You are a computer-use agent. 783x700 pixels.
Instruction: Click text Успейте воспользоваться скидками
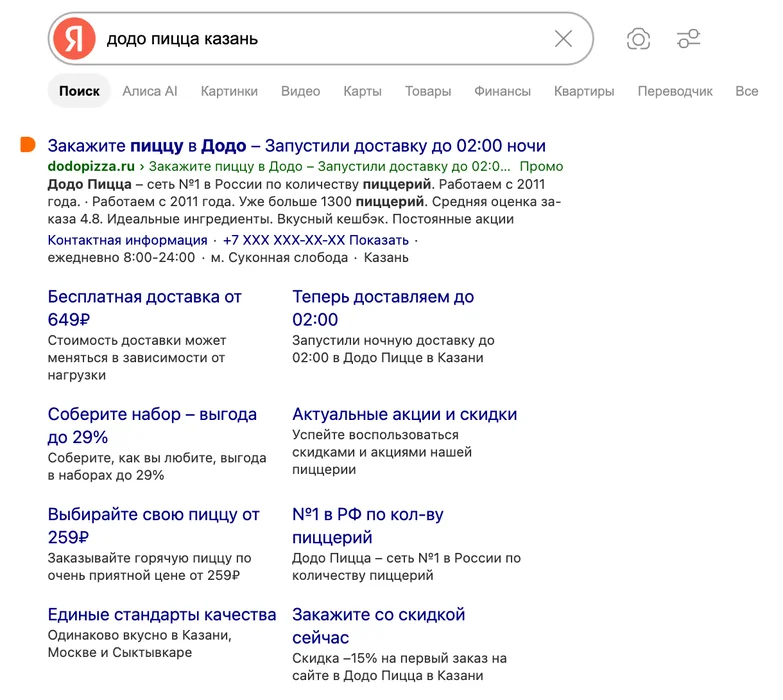pos(382,452)
